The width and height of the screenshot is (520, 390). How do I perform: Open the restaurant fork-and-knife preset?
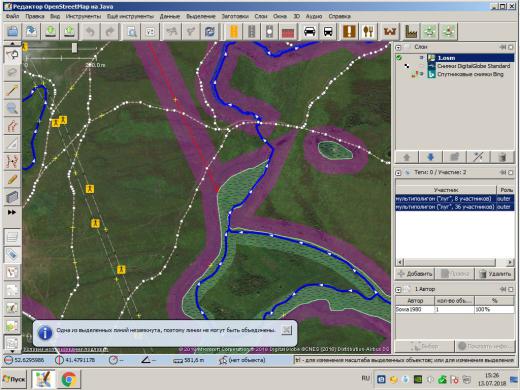point(368,32)
